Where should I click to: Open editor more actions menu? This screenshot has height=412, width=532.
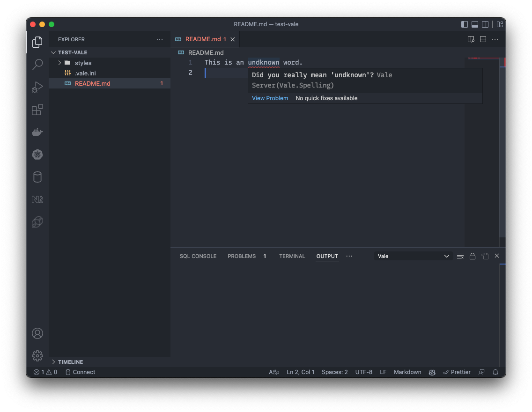[495, 39]
